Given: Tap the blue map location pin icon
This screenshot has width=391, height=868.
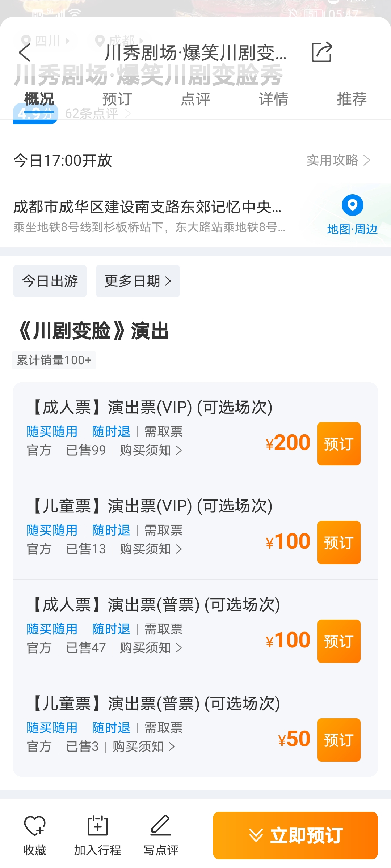Looking at the screenshot, I should coord(352,205).
